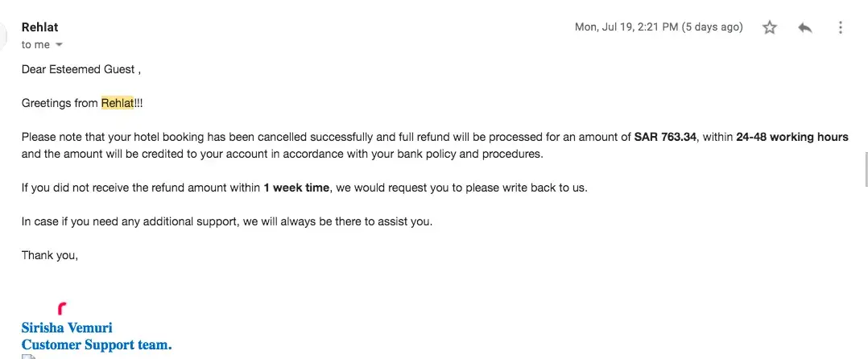Click the "Dear Esteemed Guest" salutation line
Screen dimensions: 868x359
pyautogui.click(x=81, y=70)
